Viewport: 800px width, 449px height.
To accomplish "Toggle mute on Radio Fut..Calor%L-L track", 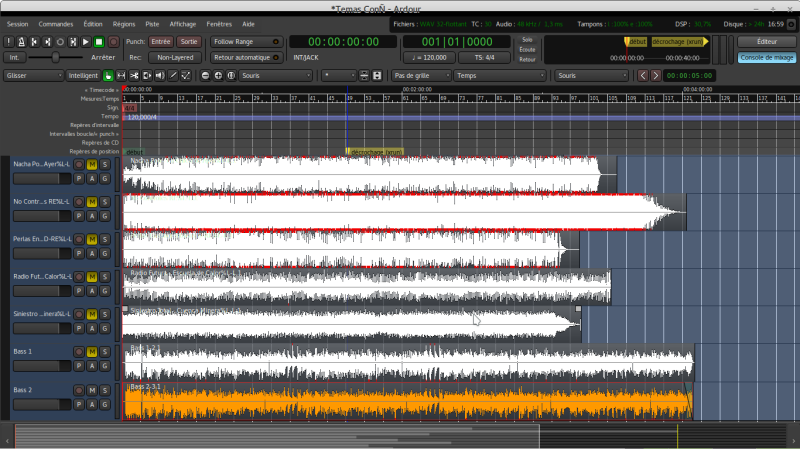I will coord(92,277).
